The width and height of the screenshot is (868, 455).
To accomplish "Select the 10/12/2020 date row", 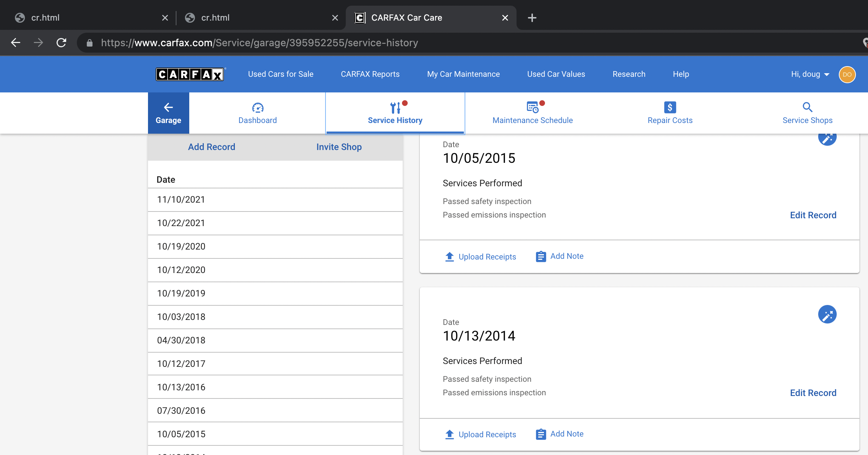I will [x=275, y=270].
